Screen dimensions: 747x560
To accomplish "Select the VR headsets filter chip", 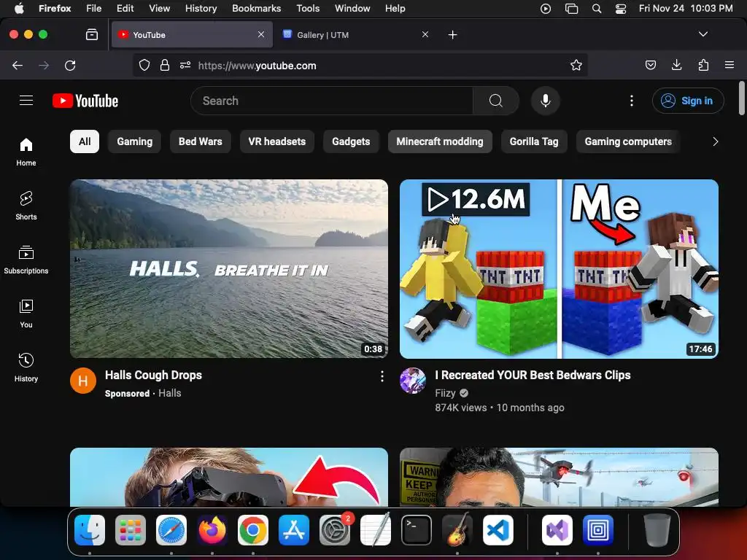I will click(x=276, y=141).
